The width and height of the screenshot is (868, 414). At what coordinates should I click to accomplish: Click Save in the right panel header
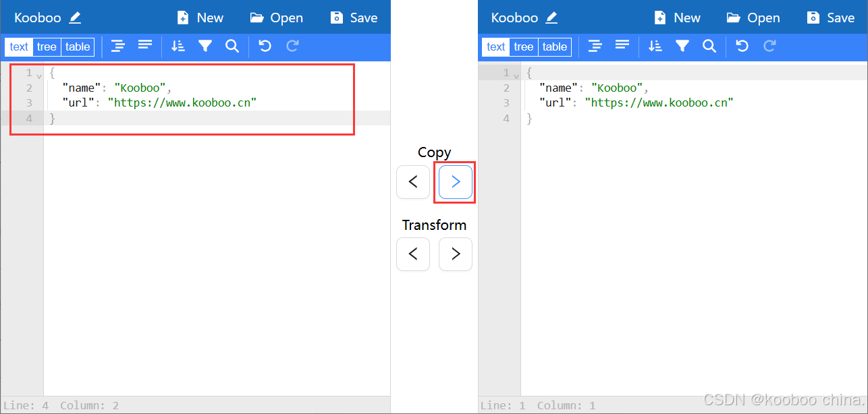pos(831,18)
